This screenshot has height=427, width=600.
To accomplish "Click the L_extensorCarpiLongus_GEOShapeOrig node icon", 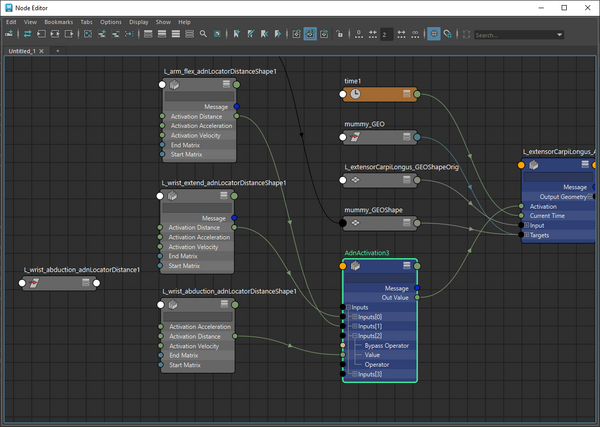I will pyautogui.click(x=355, y=181).
